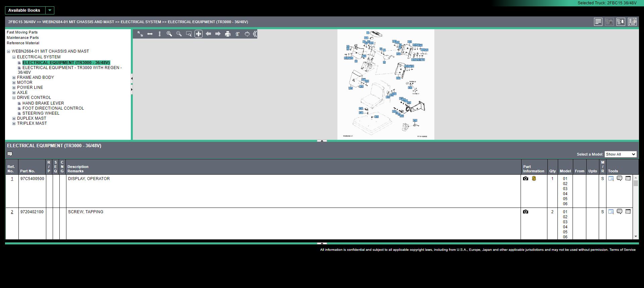This screenshot has height=288, width=644.
Task: Click the zoom out magnifier icon
Action: [179, 34]
